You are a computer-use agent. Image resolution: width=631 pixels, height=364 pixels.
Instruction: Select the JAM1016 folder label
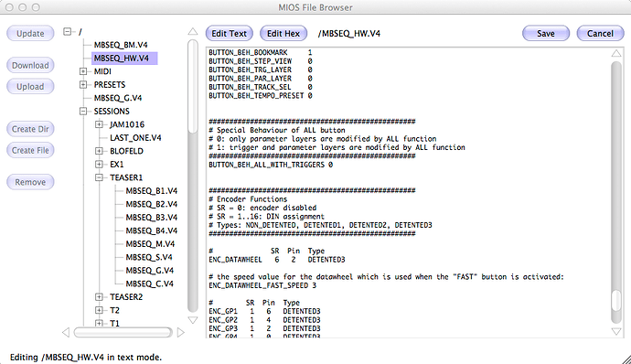(x=127, y=124)
